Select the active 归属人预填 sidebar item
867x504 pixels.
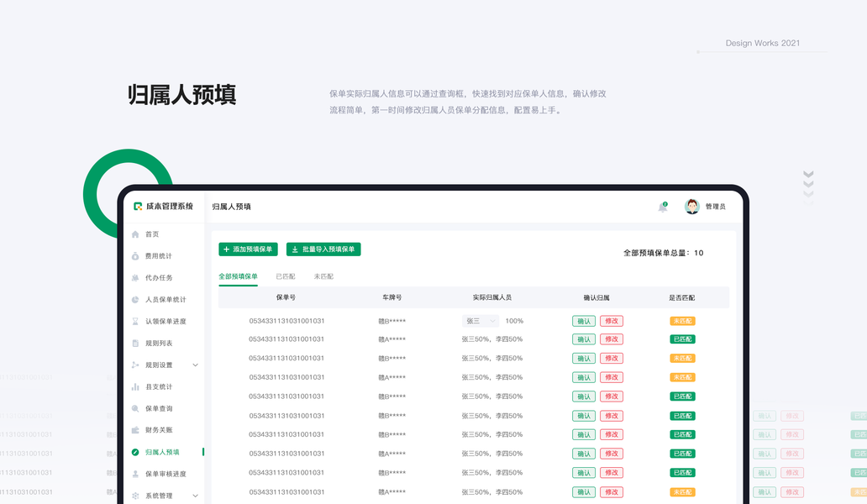click(x=163, y=452)
